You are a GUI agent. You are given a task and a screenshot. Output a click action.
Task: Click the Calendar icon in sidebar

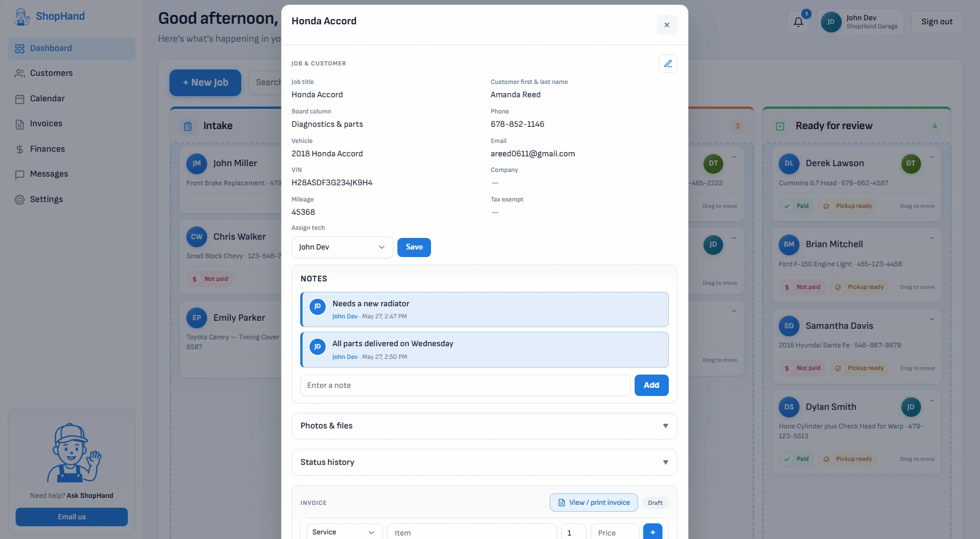click(20, 99)
